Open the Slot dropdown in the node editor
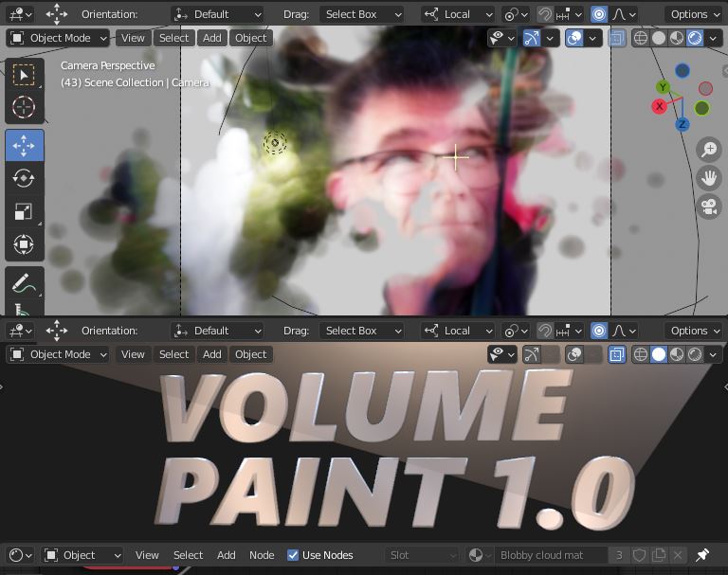 coord(422,555)
